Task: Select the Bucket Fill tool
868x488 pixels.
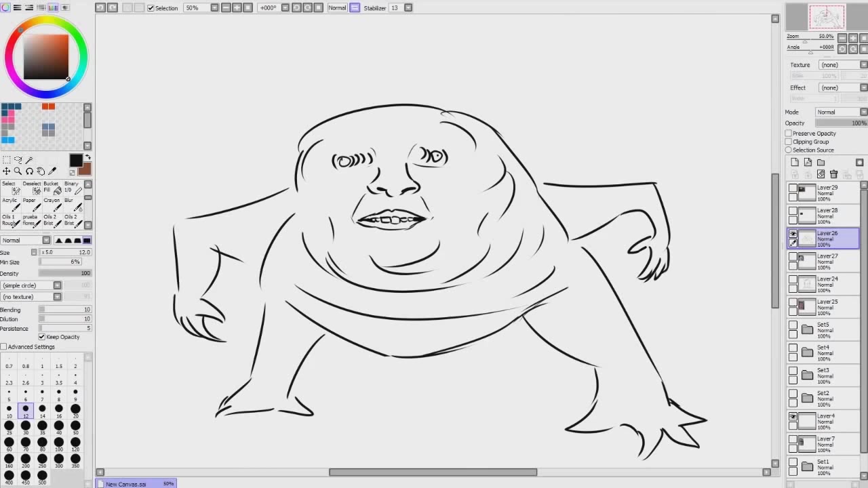Action: [52, 188]
